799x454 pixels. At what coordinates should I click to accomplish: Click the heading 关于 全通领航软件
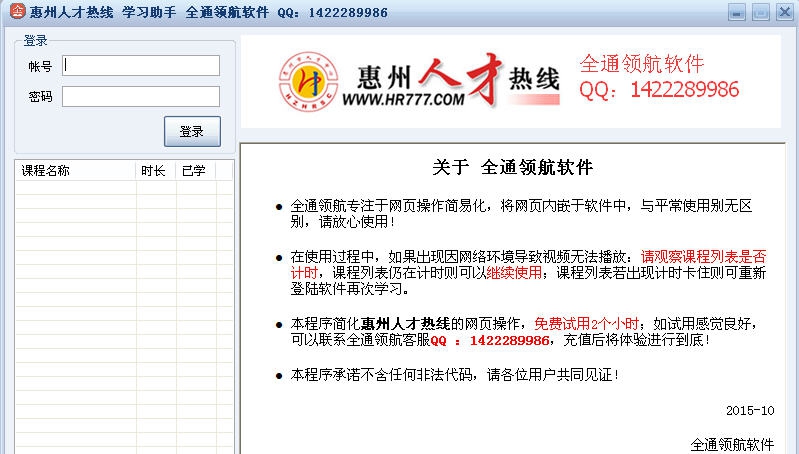click(x=512, y=167)
